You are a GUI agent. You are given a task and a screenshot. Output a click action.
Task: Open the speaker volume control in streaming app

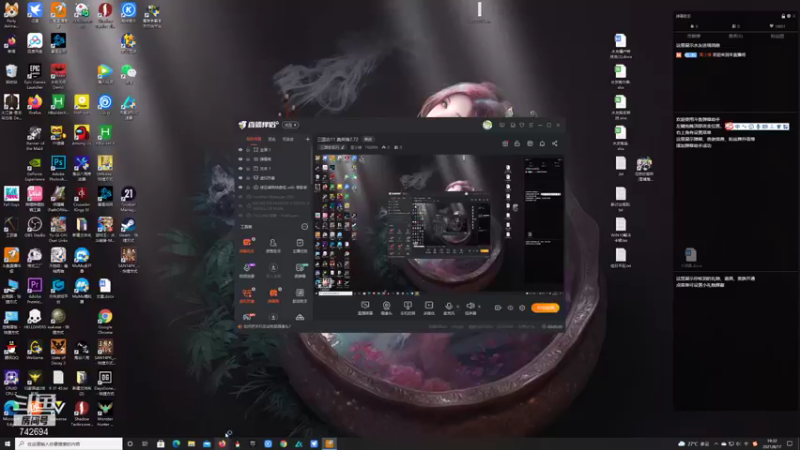coord(470,307)
